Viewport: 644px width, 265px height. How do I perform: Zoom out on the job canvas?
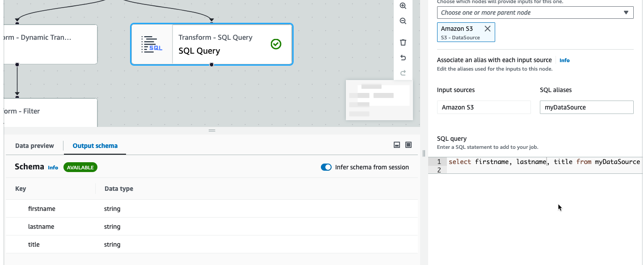[403, 21]
